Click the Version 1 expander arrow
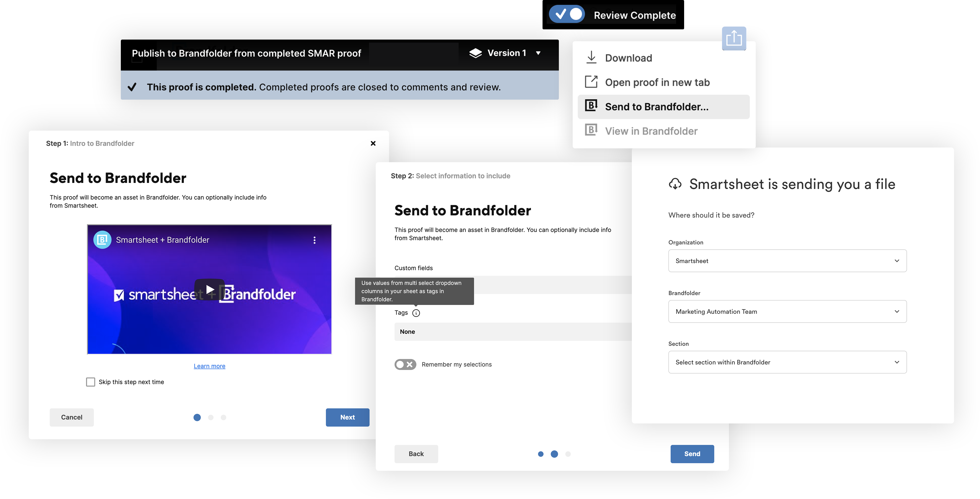Viewport: 980px width, 499px height. coord(539,53)
